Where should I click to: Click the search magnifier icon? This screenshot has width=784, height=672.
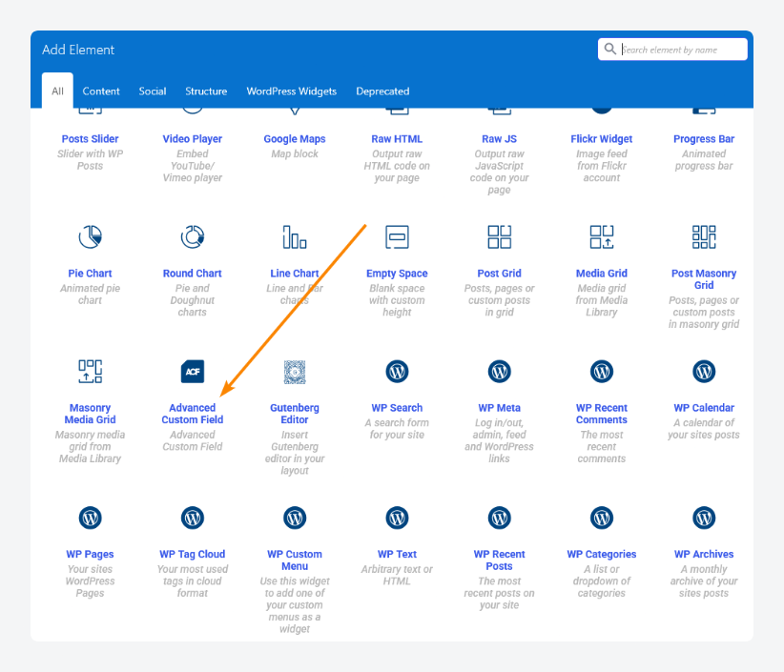610,49
